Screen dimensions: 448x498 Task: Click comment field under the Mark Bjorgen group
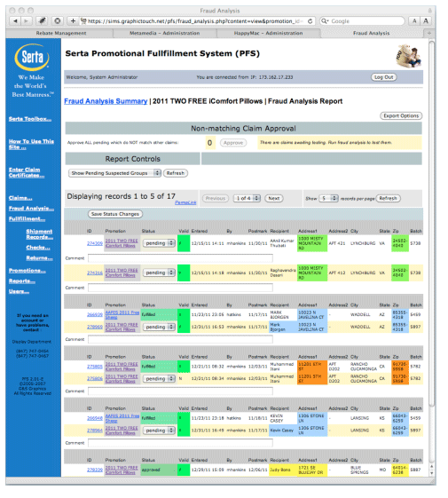pyautogui.click(x=180, y=339)
